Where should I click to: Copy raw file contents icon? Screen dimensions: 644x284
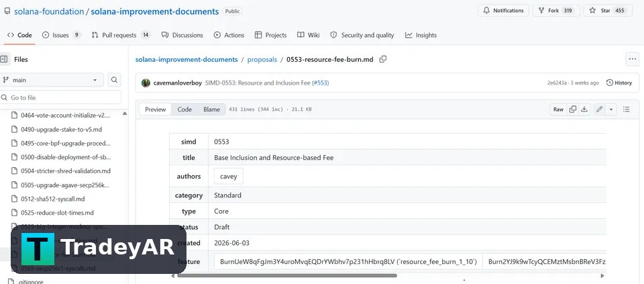572,109
